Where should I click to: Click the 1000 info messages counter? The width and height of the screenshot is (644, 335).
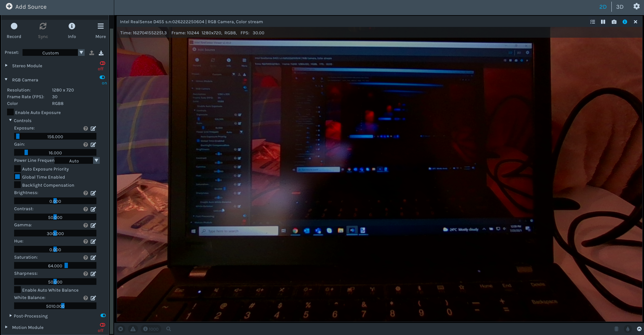point(151,329)
